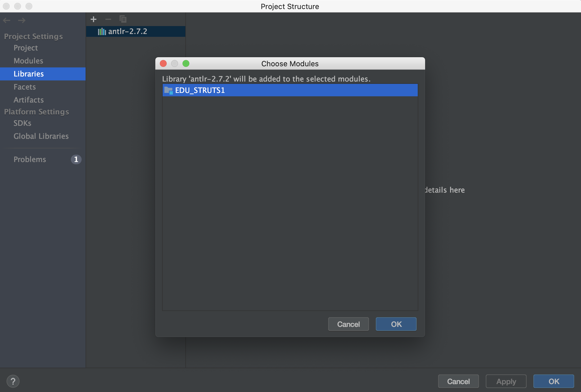Switch to the Modules section
Viewport: 581px width, 392px height.
point(28,61)
